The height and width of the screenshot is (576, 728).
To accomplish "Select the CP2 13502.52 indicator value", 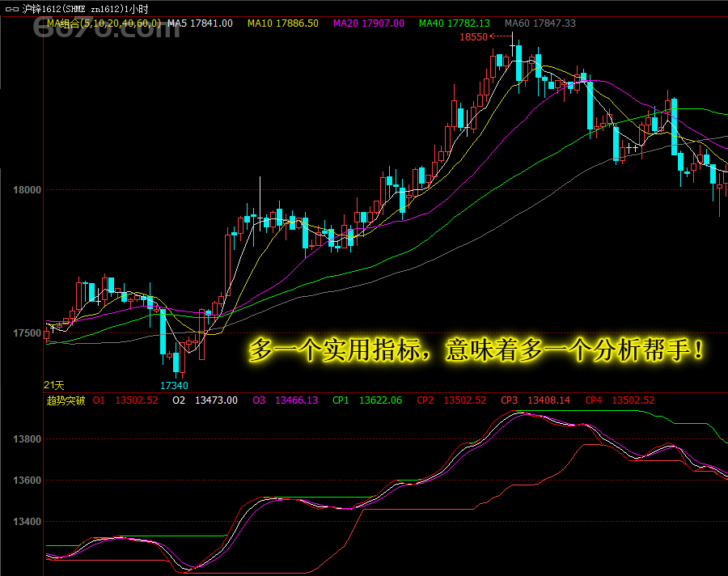I will (x=451, y=400).
